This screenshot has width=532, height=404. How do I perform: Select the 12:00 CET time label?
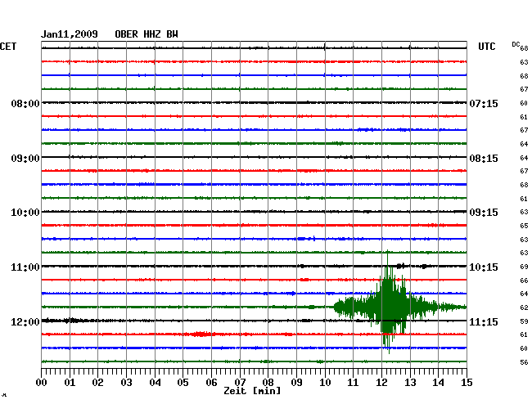(25, 321)
